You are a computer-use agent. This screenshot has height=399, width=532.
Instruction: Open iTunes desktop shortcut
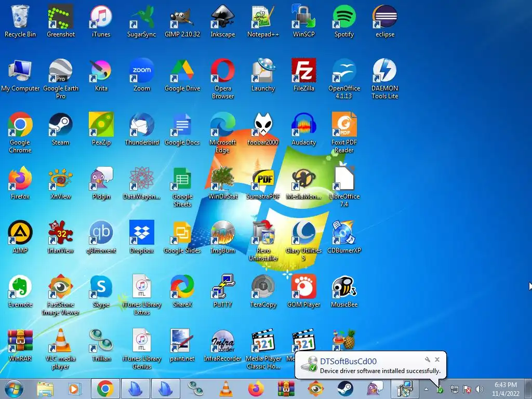(101, 21)
